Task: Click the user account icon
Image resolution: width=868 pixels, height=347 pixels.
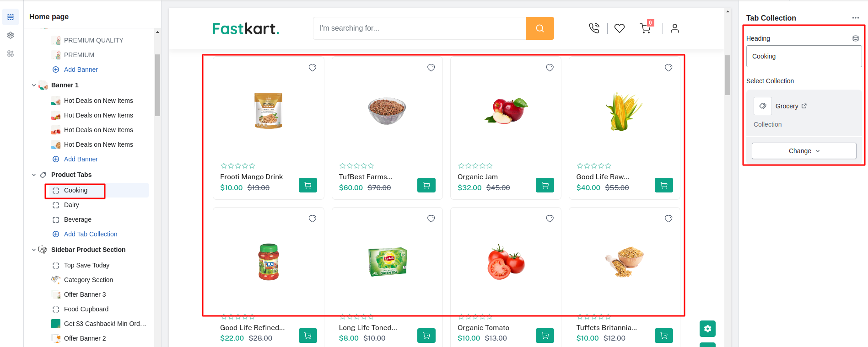Action: [674, 28]
